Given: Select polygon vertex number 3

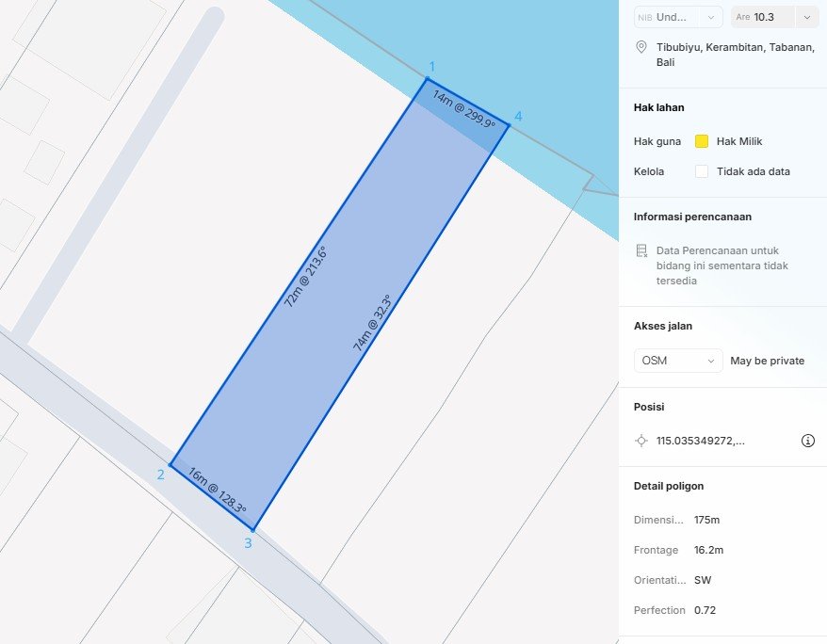Looking at the screenshot, I should coord(252,529).
